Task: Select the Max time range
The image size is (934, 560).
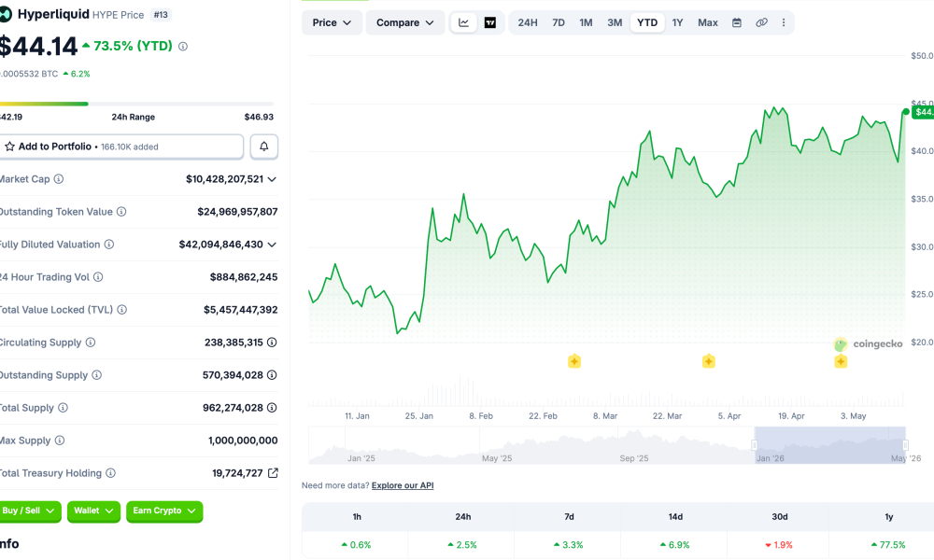Action: click(708, 22)
